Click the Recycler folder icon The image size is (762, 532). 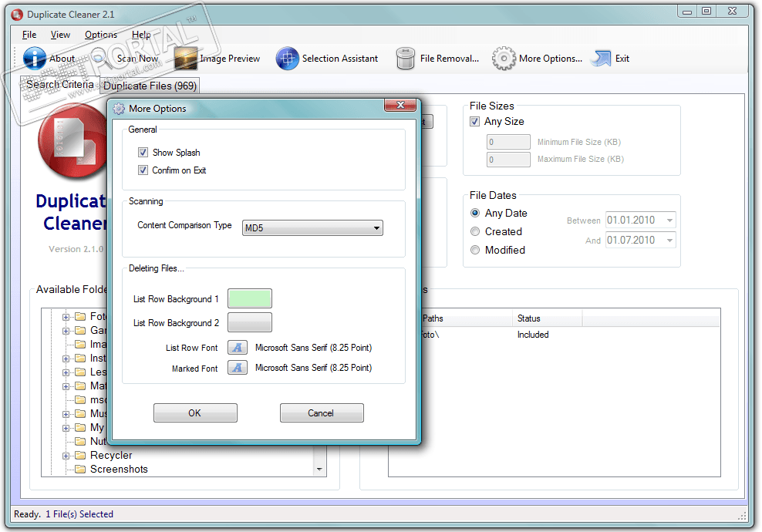pos(80,455)
